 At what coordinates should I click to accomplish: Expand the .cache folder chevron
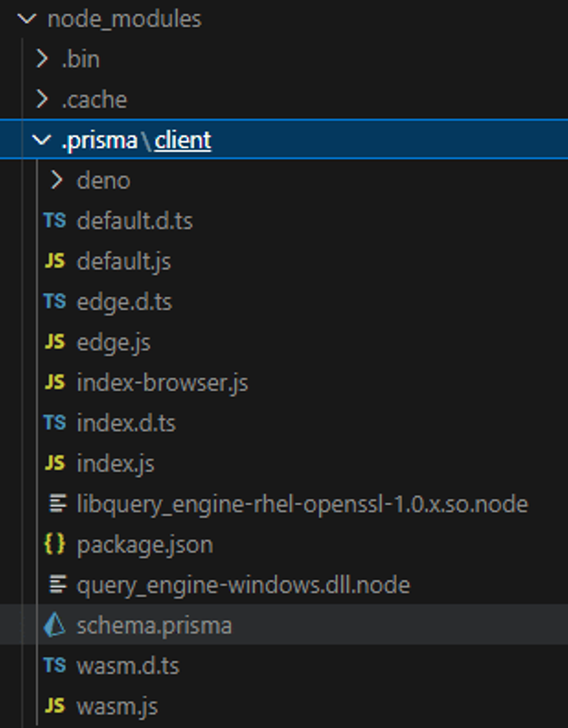(42, 99)
